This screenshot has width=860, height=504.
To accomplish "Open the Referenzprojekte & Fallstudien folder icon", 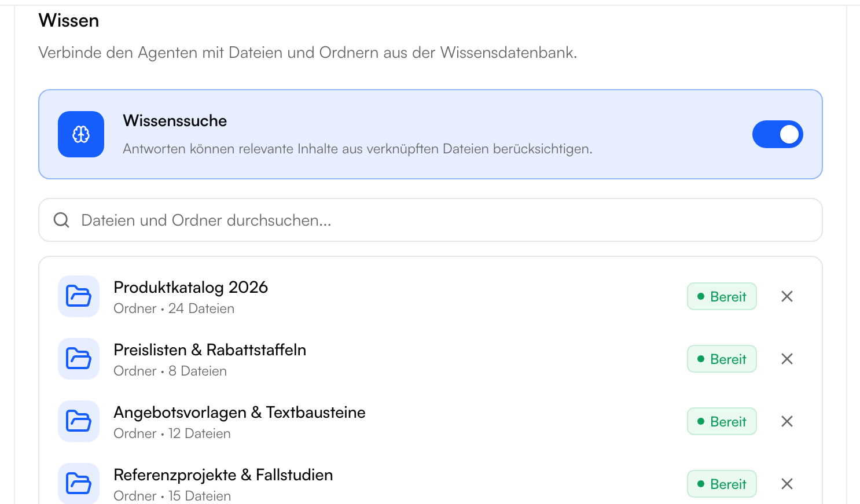I will click(x=79, y=483).
